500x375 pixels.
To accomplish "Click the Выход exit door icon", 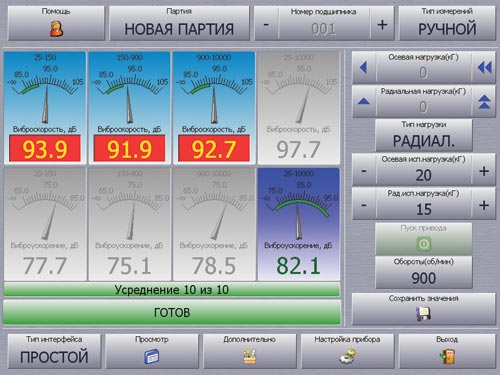I will pos(447,356).
